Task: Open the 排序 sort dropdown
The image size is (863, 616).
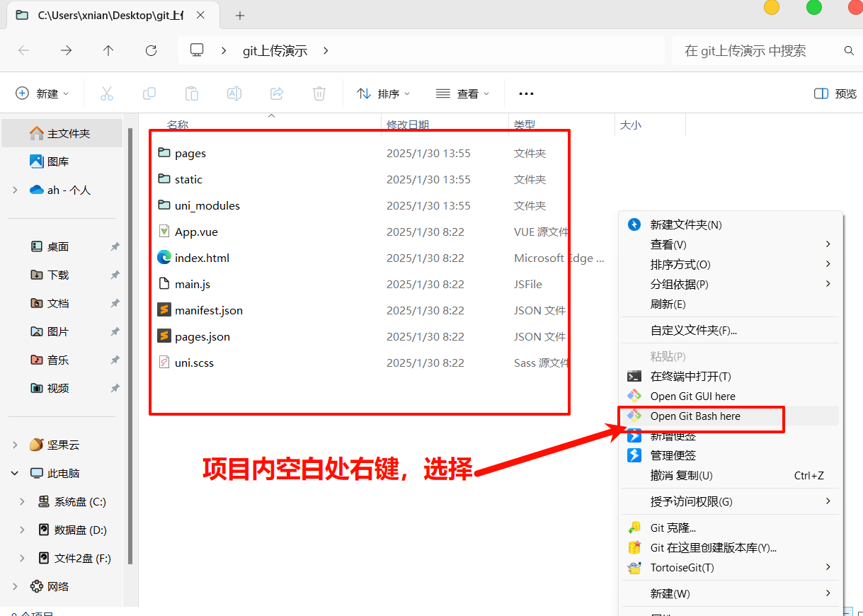Action: 383,93
